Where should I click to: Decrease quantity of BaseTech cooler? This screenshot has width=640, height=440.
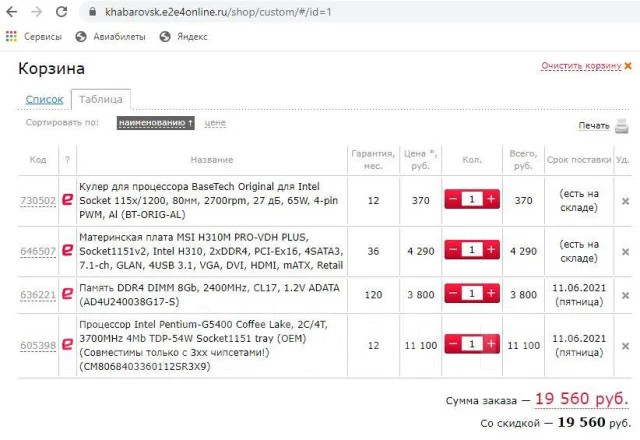[453, 199]
